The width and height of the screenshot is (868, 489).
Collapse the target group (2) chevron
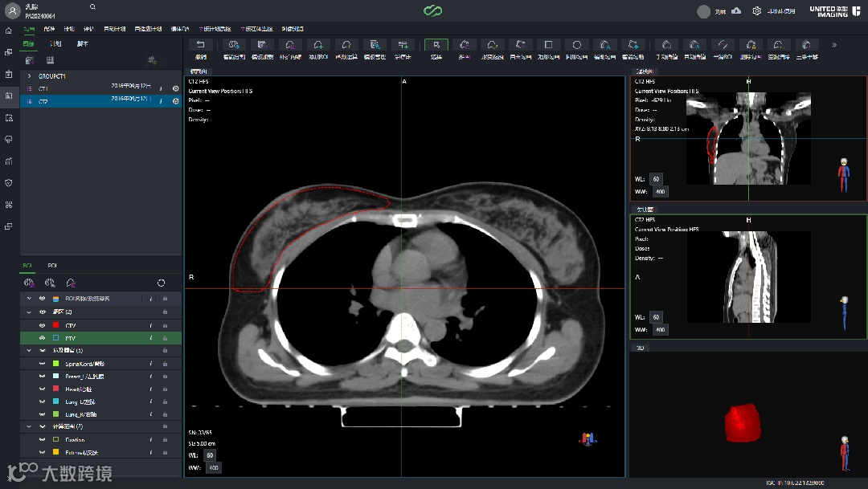click(x=30, y=312)
